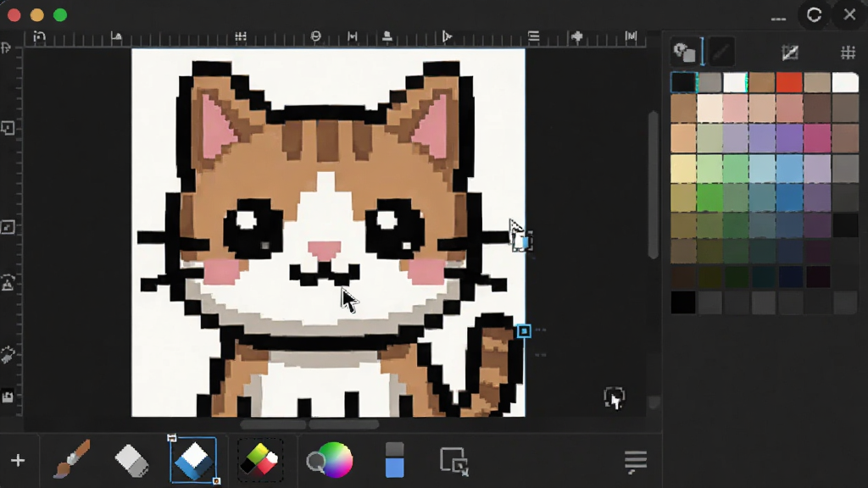The image size is (868, 488).
Task: Select the pure black swatch in the bottom palette row
Action: (682, 302)
